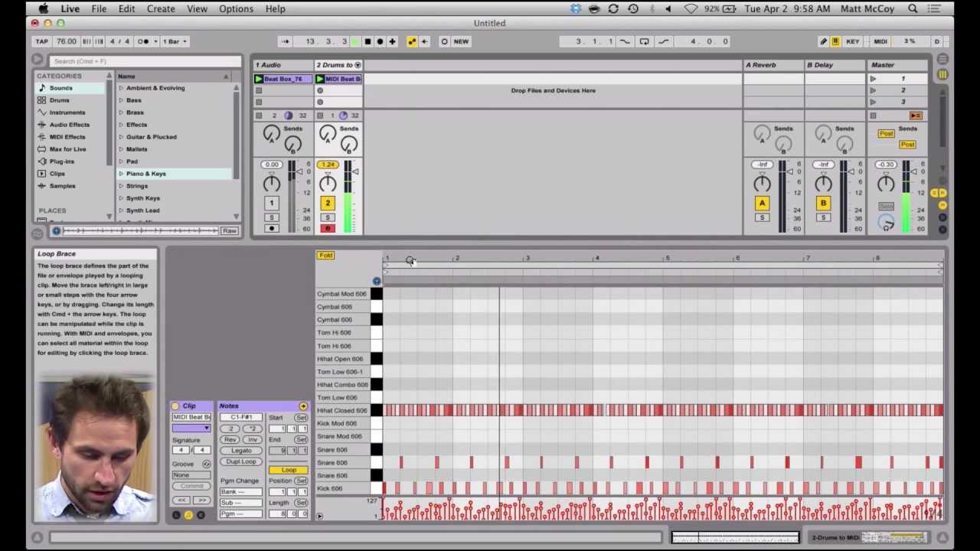The height and width of the screenshot is (551, 980).
Task: Click Re-enable Automation back-arrow icon
Action: [425, 41]
